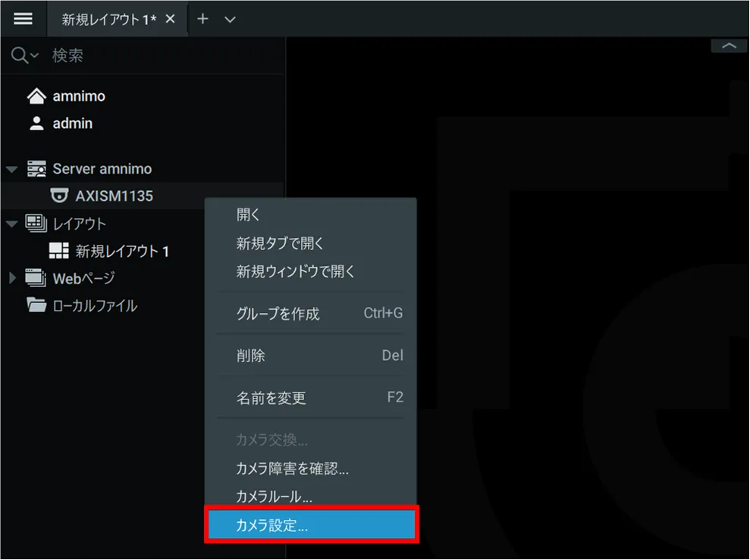Collapse the レイアウト tree node
Image resolution: width=750 pixels, height=560 pixels.
pos(11,224)
